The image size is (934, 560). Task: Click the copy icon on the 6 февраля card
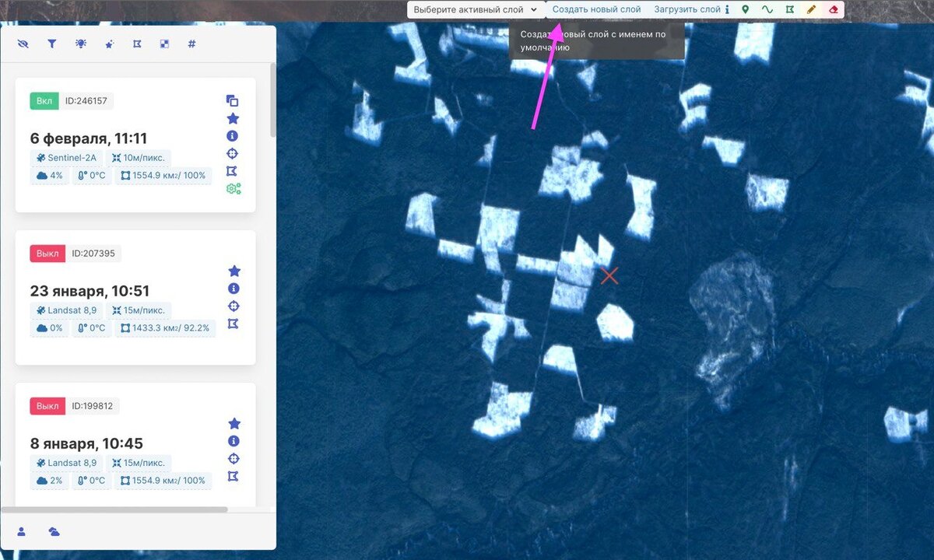(233, 100)
